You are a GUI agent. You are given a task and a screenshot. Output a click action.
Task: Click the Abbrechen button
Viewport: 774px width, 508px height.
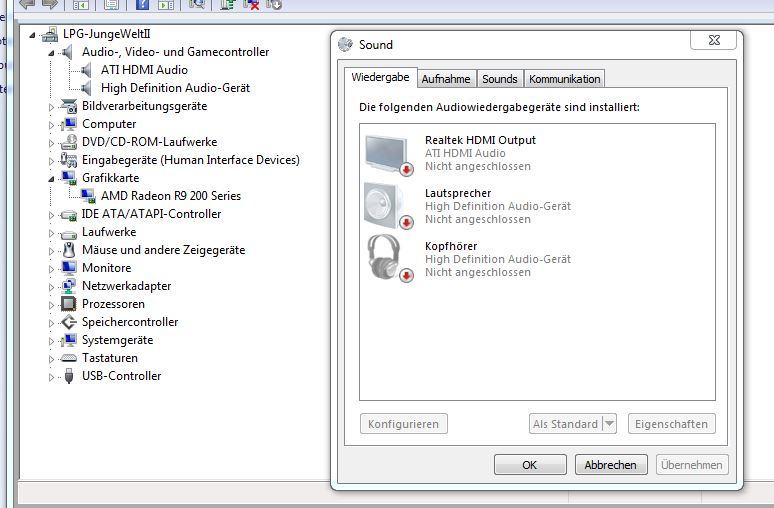click(611, 465)
